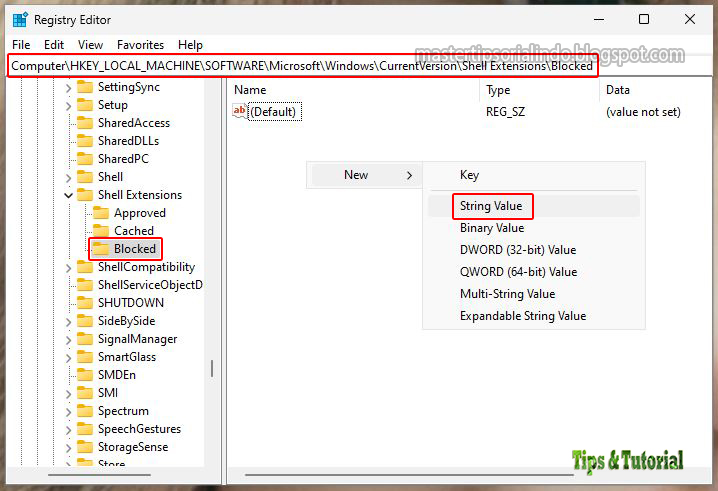Click the SHUTDOWN folder icon
This screenshot has width=718, height=491.
click(x=85, y=303)
